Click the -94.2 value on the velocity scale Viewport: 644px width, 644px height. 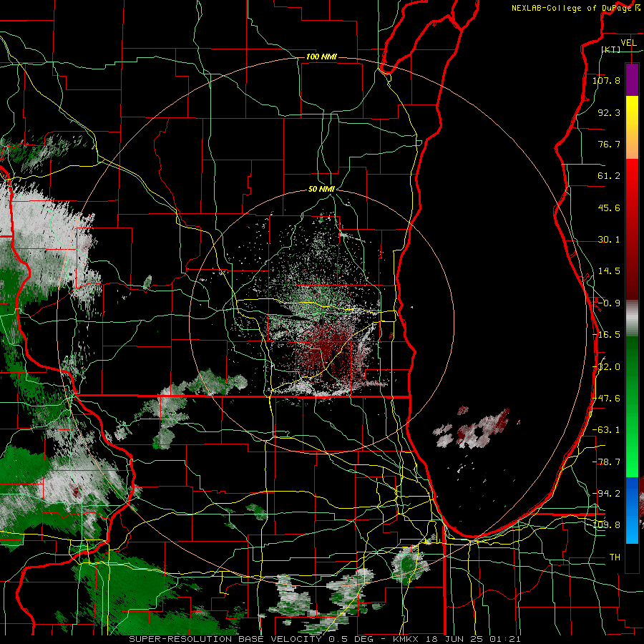point(606,494)
